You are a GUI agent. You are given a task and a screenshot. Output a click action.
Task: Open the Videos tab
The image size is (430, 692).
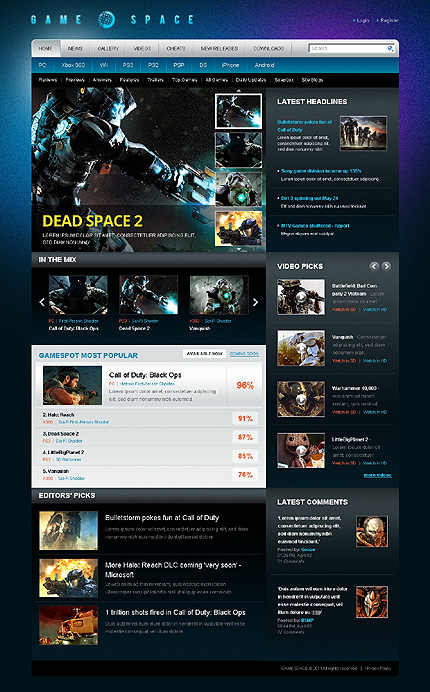pos(142,49)
